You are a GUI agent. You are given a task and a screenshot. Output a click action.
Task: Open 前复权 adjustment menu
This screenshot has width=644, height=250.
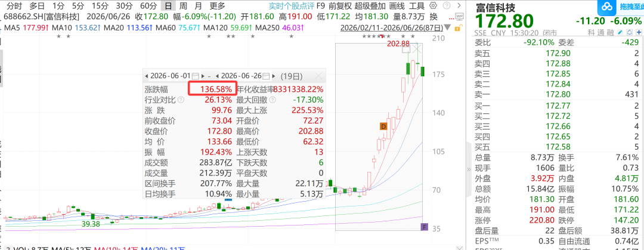click(x=340, y=6)
